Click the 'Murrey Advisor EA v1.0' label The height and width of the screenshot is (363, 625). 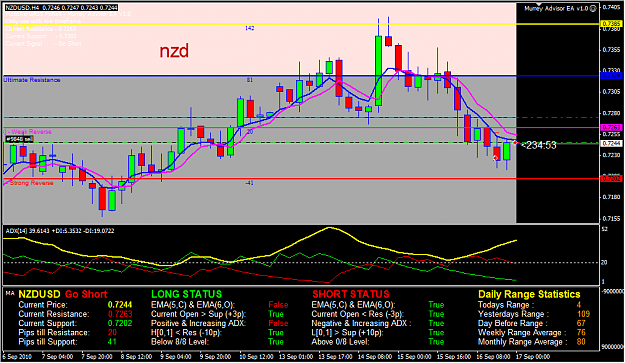(x=556, y=8)
